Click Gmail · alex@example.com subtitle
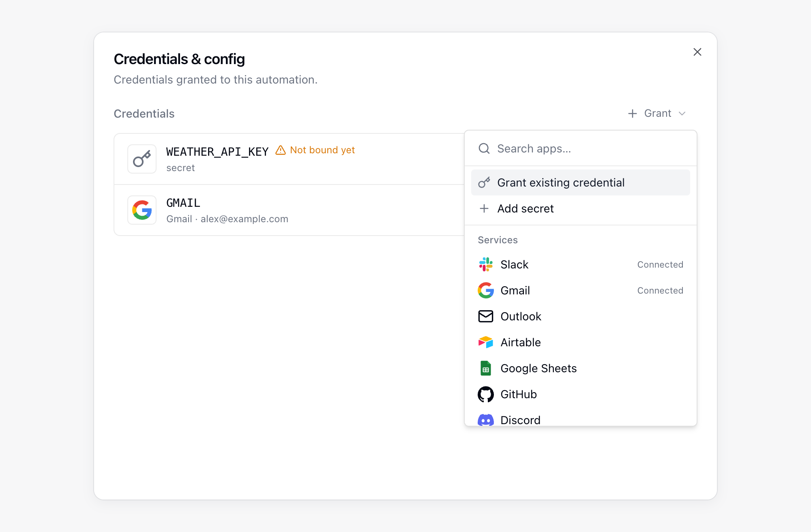The image size is (811, 532). (x=227, y=219)
